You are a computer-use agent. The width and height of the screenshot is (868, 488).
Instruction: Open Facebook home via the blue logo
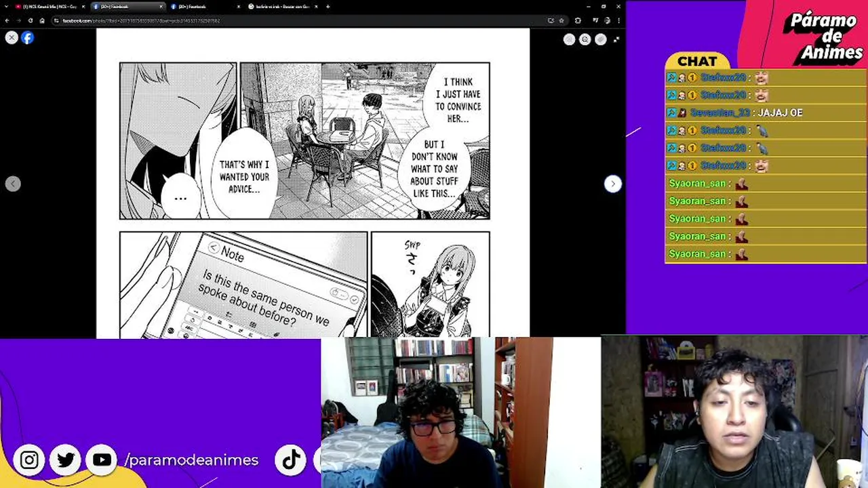(27, 38)
